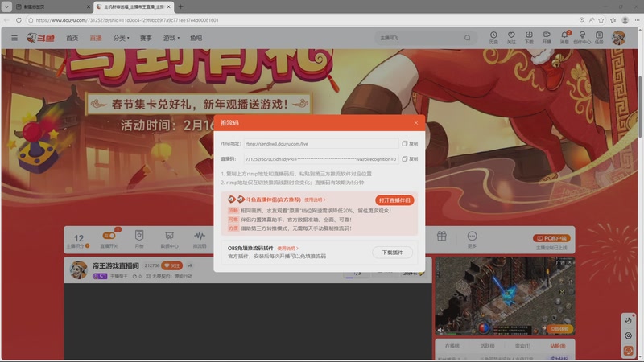
Task: Click the clock icon in right floating bar
Action: point(628,320)
